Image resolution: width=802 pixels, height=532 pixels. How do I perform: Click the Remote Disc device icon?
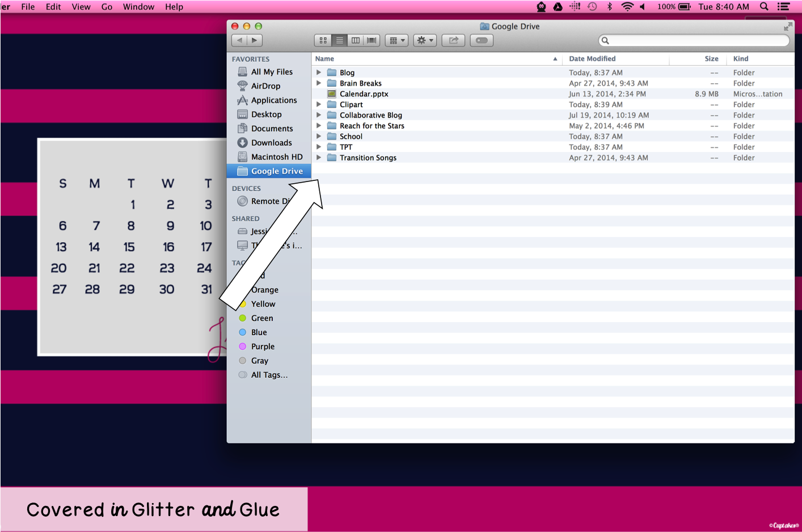(x=242, y=201)
